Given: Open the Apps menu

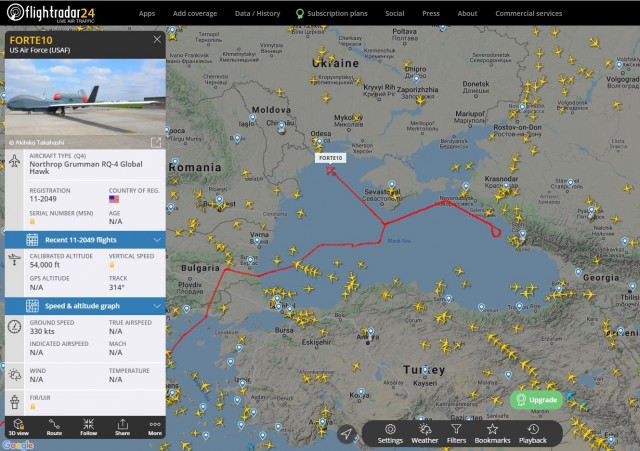Looking at the screenshot, I should point(147,13).
